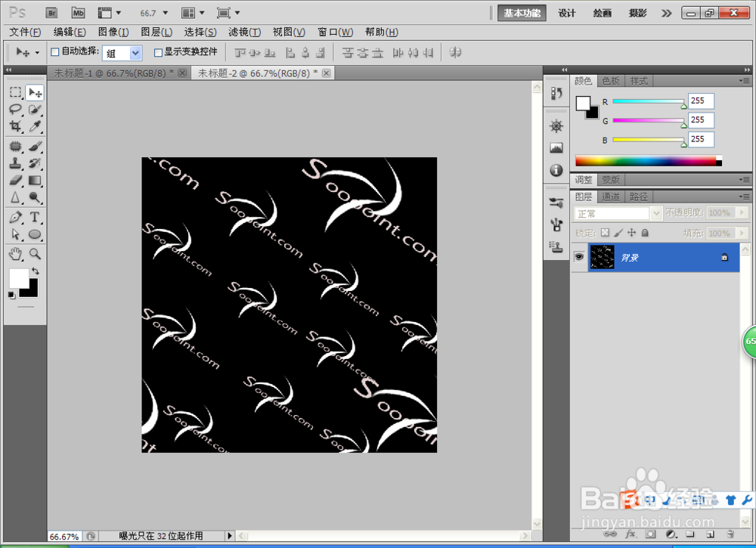Image resolution: width=756 pixels, height=548 pixels.
Task: Create a new layer
Action: pyautogui.click(x=710, y=534)
